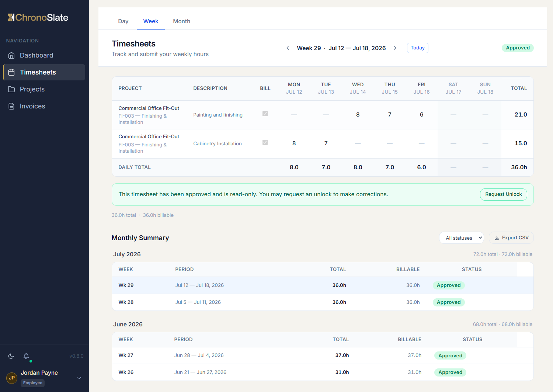
Task: Expand the Jordan Payne user menu chevron
Action: [x=79, y=378]
